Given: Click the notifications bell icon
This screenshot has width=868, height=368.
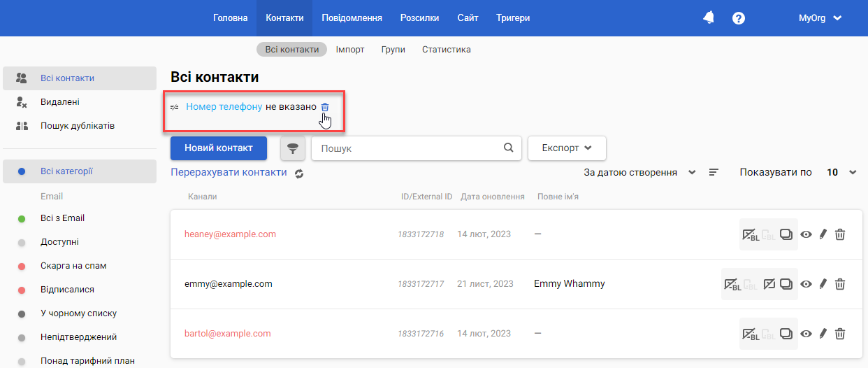Looking at the screenshot, I should pos(709,18).
